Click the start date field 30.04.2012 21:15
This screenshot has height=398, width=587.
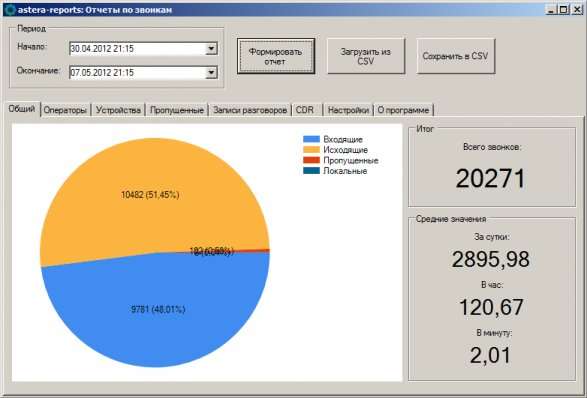pos(137,49)
